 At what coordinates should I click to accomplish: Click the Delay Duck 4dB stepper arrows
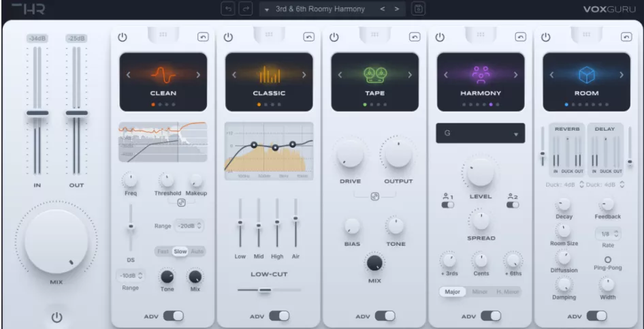pyautogui.click(x=622, y=185)
